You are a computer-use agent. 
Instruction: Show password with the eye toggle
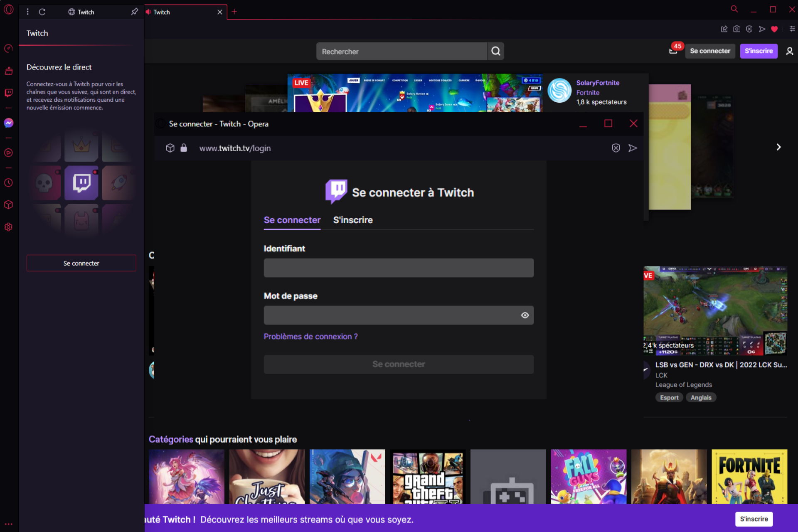(525, 315)
